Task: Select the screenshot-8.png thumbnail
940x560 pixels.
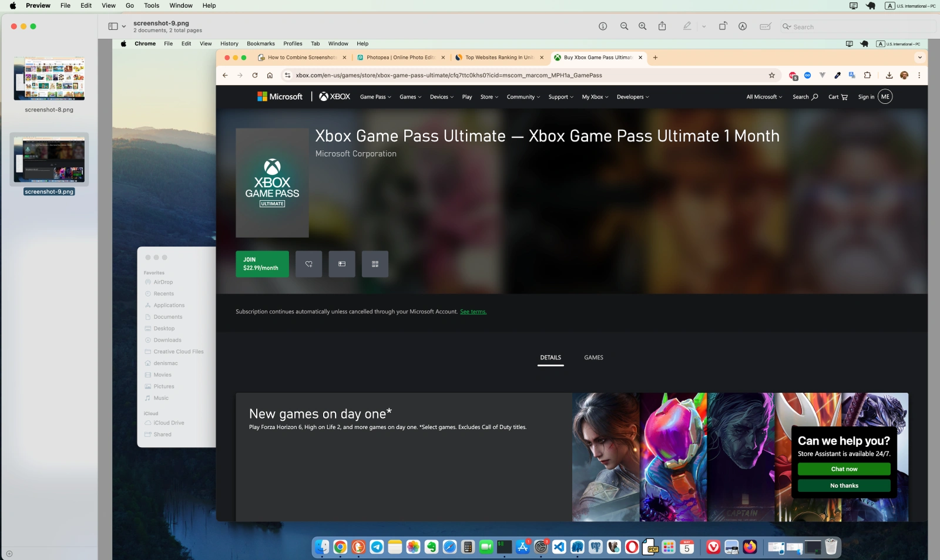Action: tap(49, 79)
